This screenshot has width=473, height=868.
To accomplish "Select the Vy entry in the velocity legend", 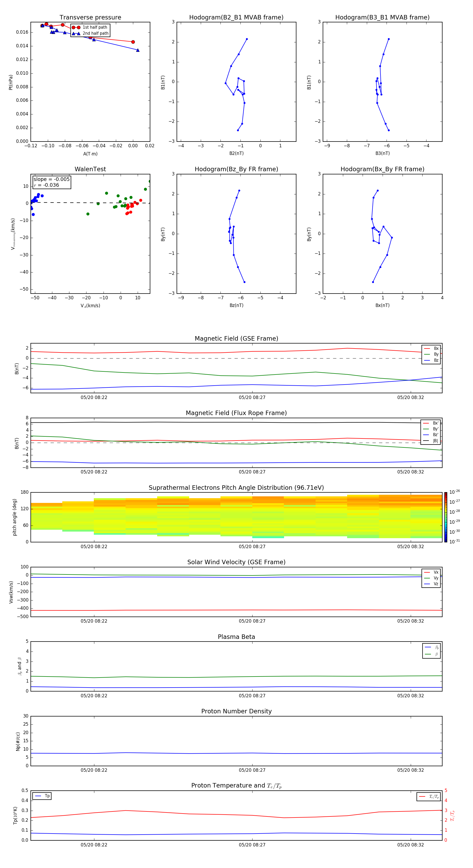I will click(431, 578).
